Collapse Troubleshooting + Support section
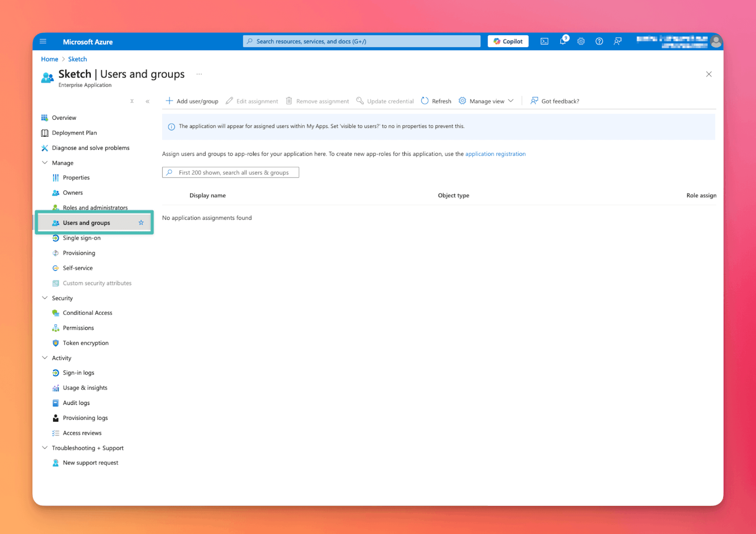The width and height of the screenshot is (756, 534). point(45,448)
